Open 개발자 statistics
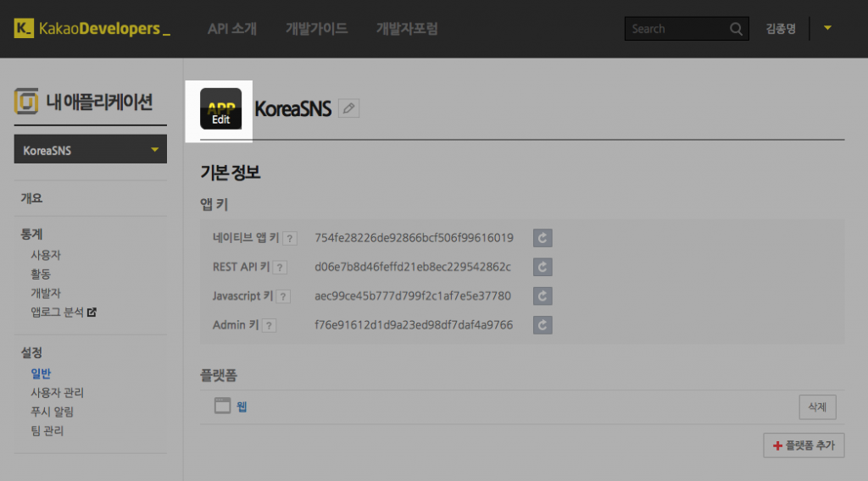 pos(46,293)
